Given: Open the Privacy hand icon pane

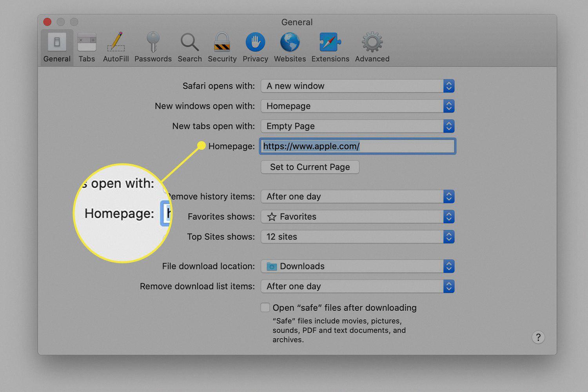Looking at the screenshot, I should tap(255, 47).
